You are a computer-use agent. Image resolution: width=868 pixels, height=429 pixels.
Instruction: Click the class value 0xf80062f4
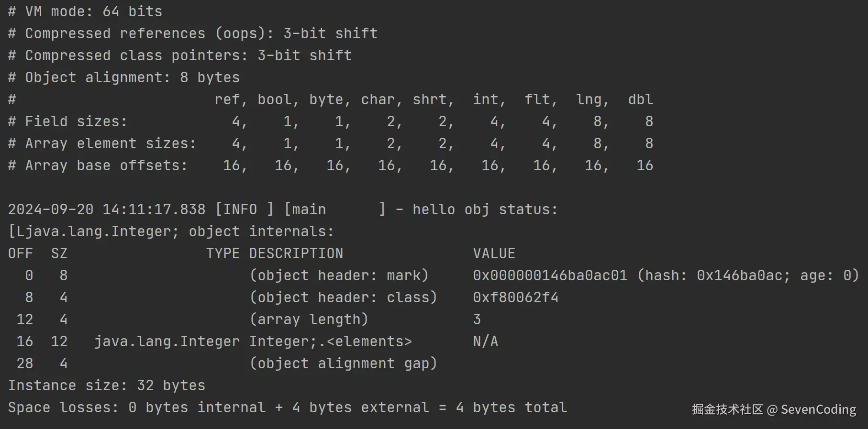(x=515, y=297)
